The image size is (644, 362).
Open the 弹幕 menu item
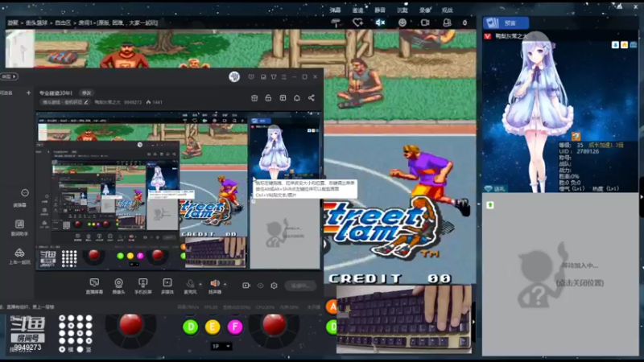tap(336, 10)
